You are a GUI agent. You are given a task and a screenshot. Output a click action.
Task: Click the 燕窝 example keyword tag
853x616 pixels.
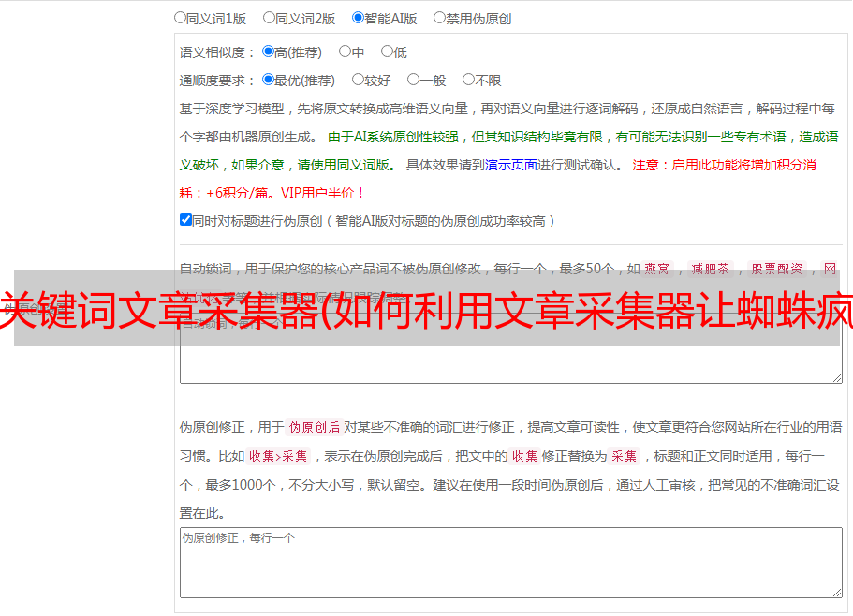coord(657,269)
